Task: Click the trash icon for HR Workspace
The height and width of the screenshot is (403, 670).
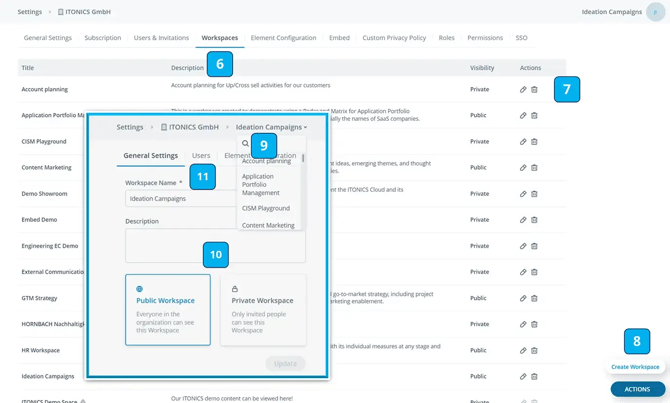Action: coord(534,350)
